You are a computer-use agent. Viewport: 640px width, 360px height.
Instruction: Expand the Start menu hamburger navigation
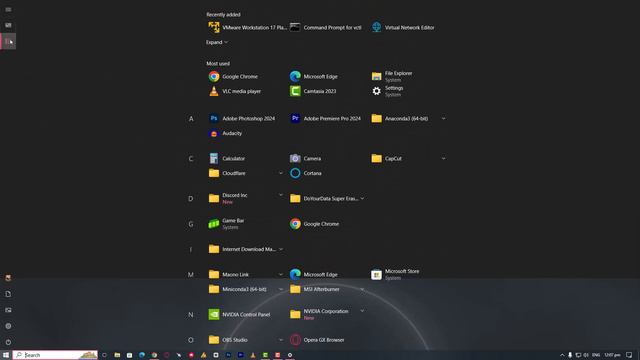[x=8, y=9]
